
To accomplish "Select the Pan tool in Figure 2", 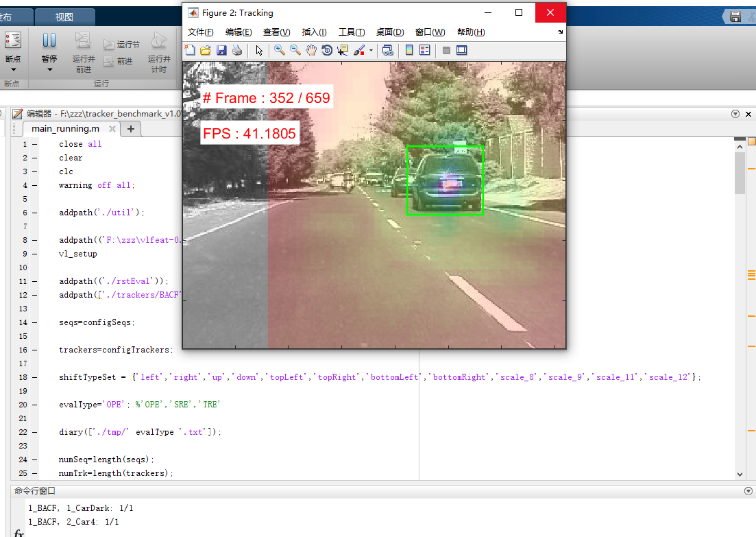I will 311,50.
